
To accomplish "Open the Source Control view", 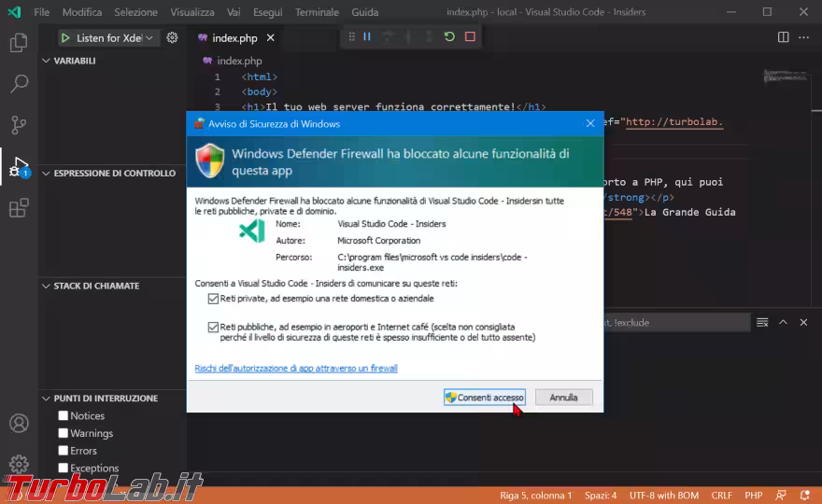I will point(19,125).
